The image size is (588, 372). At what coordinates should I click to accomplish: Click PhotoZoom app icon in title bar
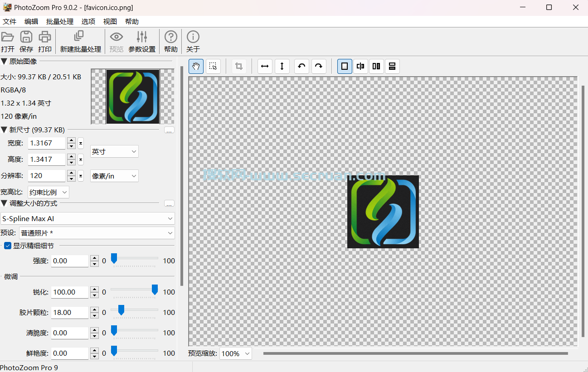[7, 7]
